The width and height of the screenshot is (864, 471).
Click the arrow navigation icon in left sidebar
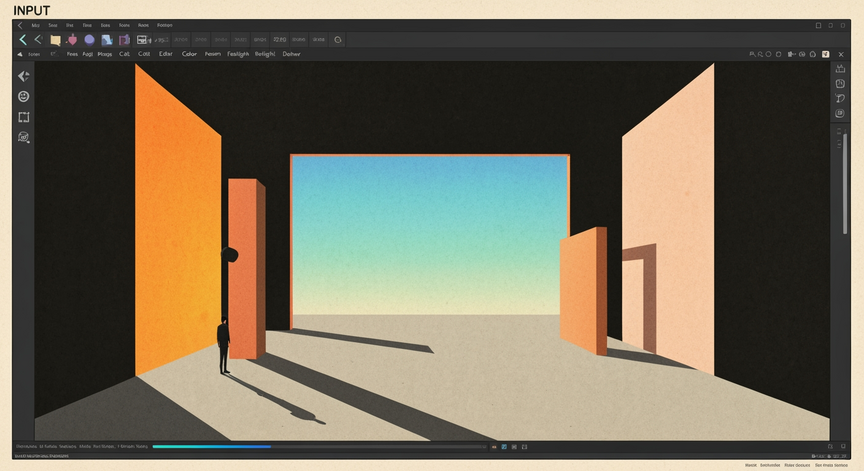point(24,76)
